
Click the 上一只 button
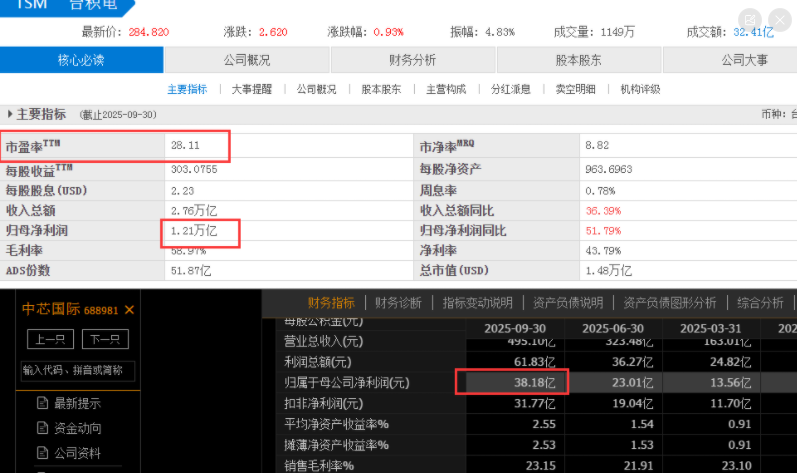(50, 339)
